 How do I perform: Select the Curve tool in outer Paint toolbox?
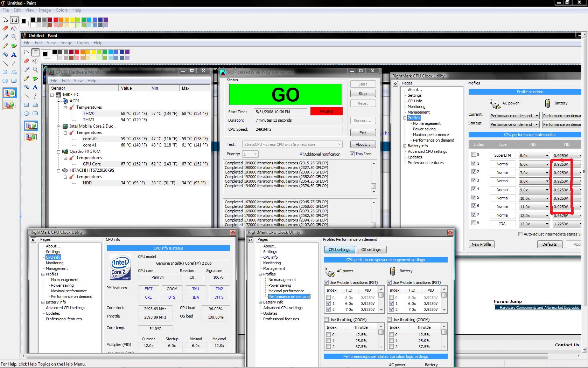pos(14,63)
